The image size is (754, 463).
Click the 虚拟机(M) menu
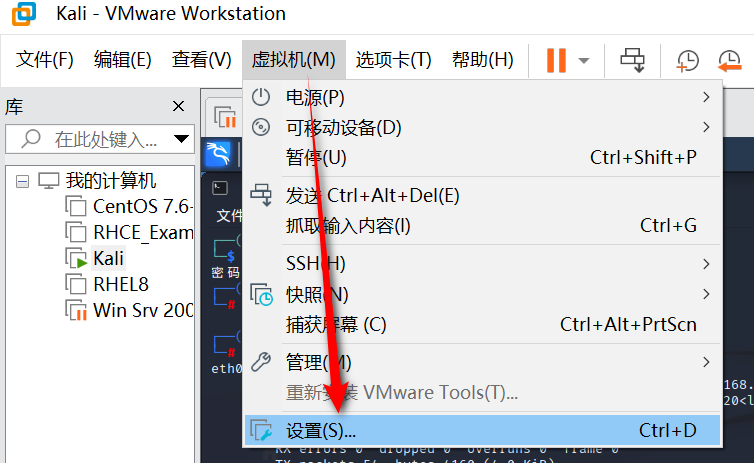[293, 60]
